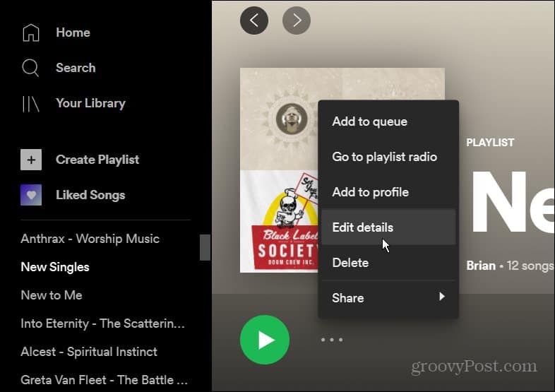This screenshot has height=392, width=555.
Task: Open the Home label
Action: tap(73, 32)
